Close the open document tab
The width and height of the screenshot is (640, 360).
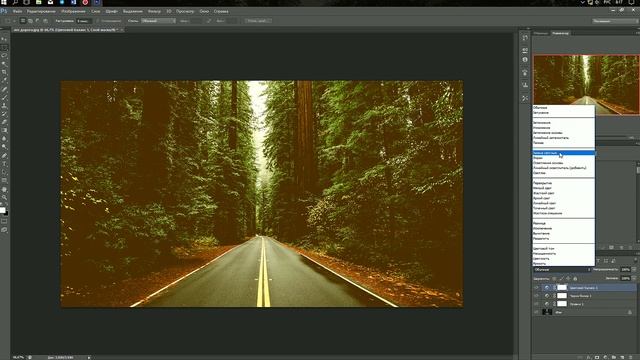tap(122, 30)
